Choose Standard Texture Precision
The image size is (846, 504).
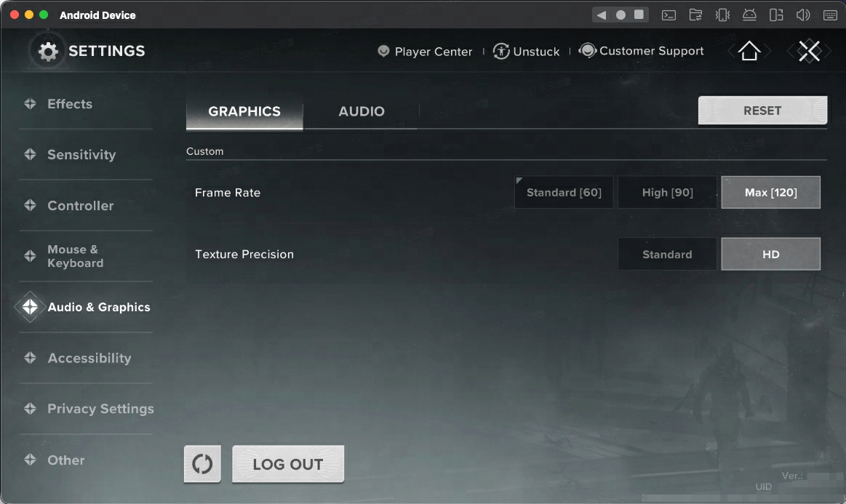click(x=667, y=255)
